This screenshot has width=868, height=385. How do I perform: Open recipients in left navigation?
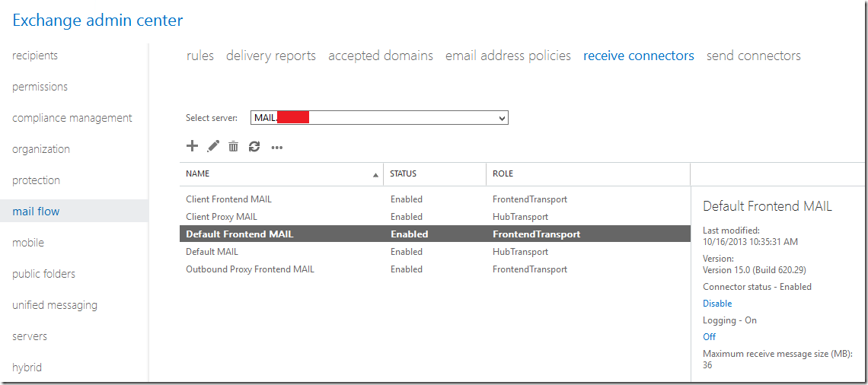click(35, 56)
